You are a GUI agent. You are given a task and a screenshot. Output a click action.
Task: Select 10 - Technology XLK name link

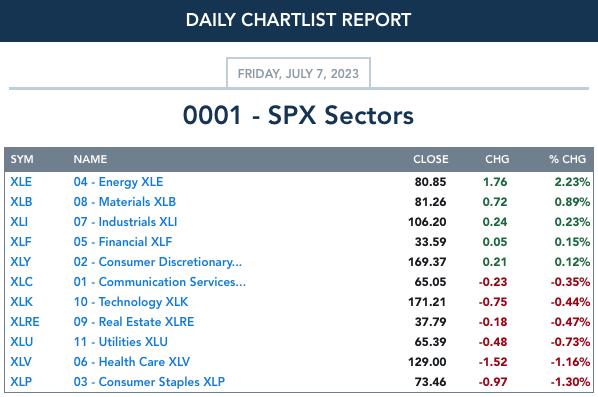131,302
